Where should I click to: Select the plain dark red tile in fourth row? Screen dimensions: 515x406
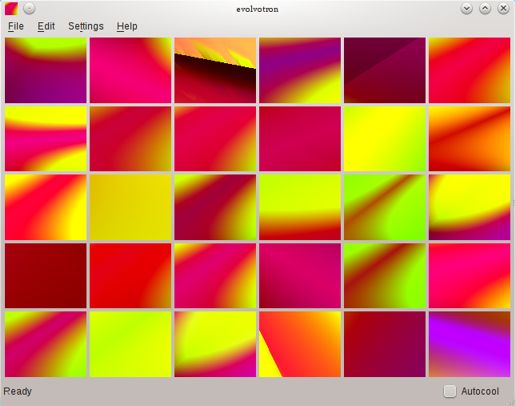(x=46, y=275)
